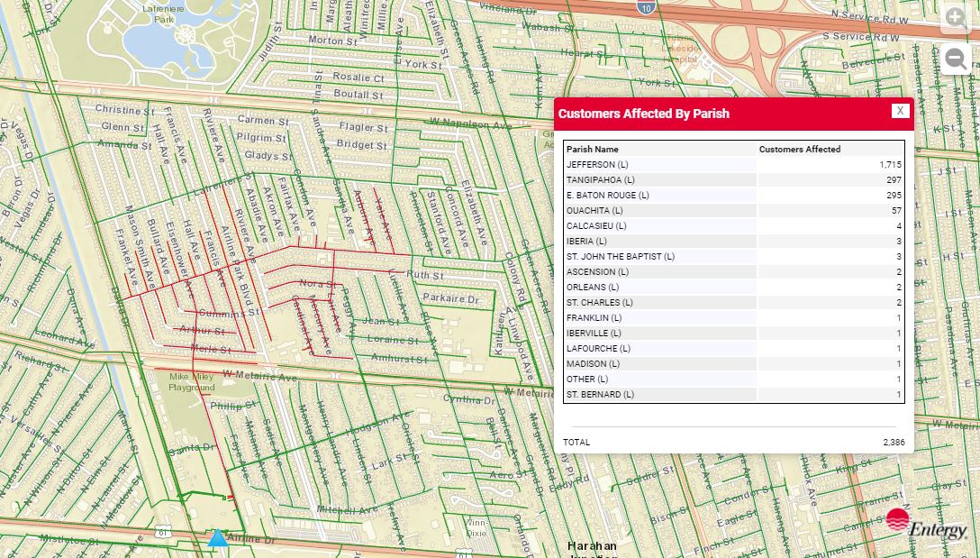Viewport: 980px width, 558px height.
Task: Click the Bridget St label on map
Action: [362, 144]
